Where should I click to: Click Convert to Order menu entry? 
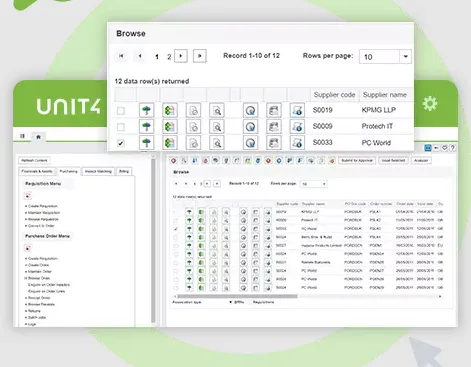click(x=41, y=226)
